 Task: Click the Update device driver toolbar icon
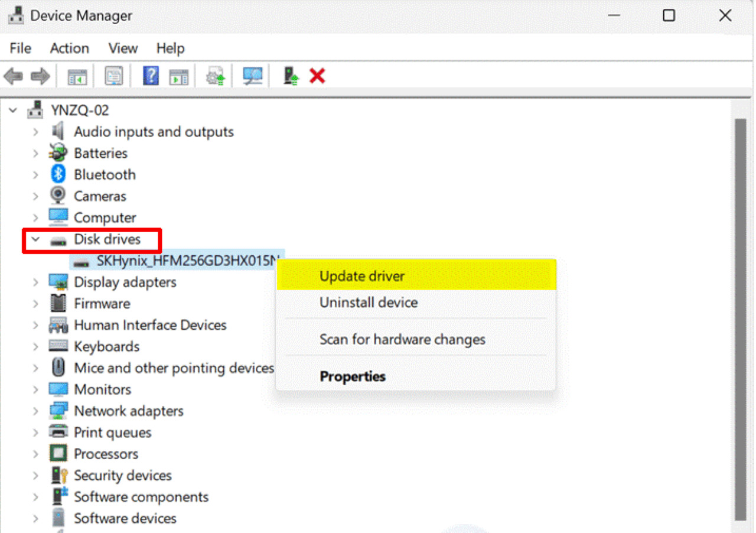coord(215,76)
